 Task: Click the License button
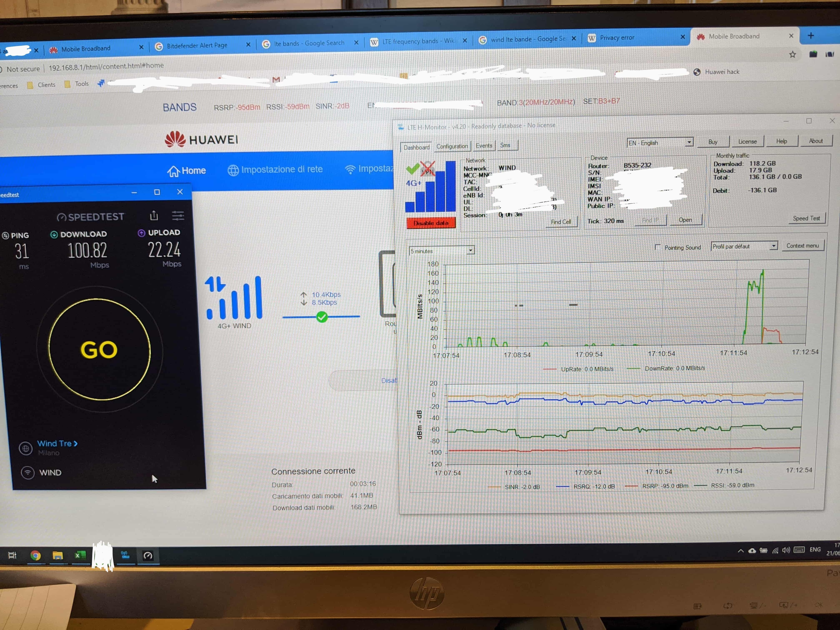[747, 141]
